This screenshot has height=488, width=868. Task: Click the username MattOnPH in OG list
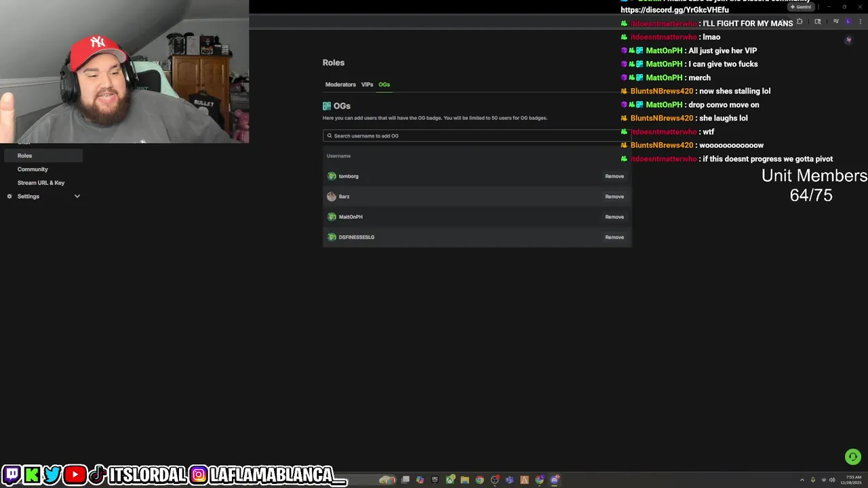(x=351, y=217)
